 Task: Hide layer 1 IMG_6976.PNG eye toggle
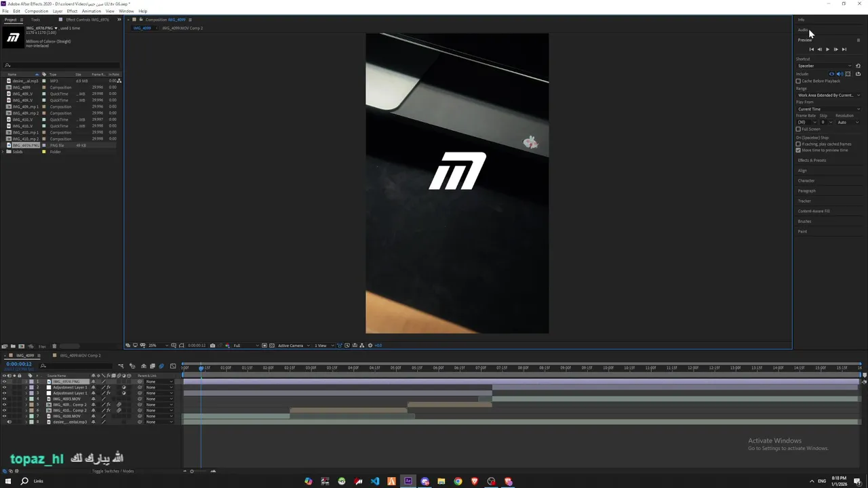4,382
